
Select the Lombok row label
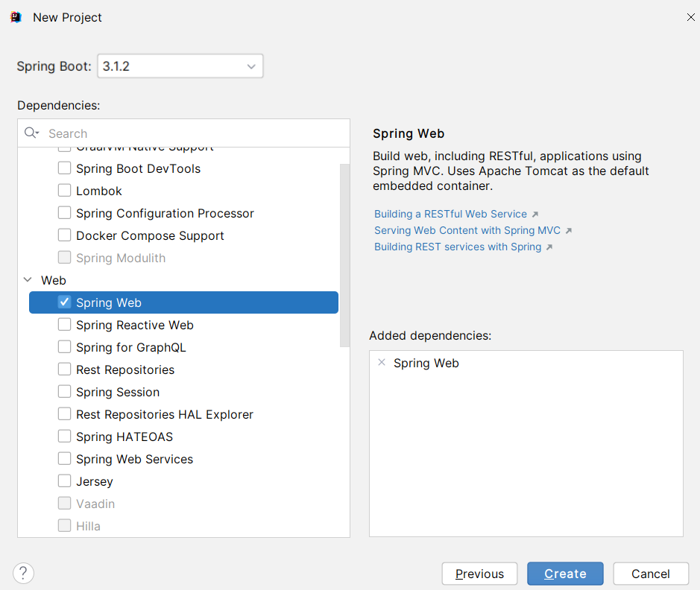coord(98,191)
